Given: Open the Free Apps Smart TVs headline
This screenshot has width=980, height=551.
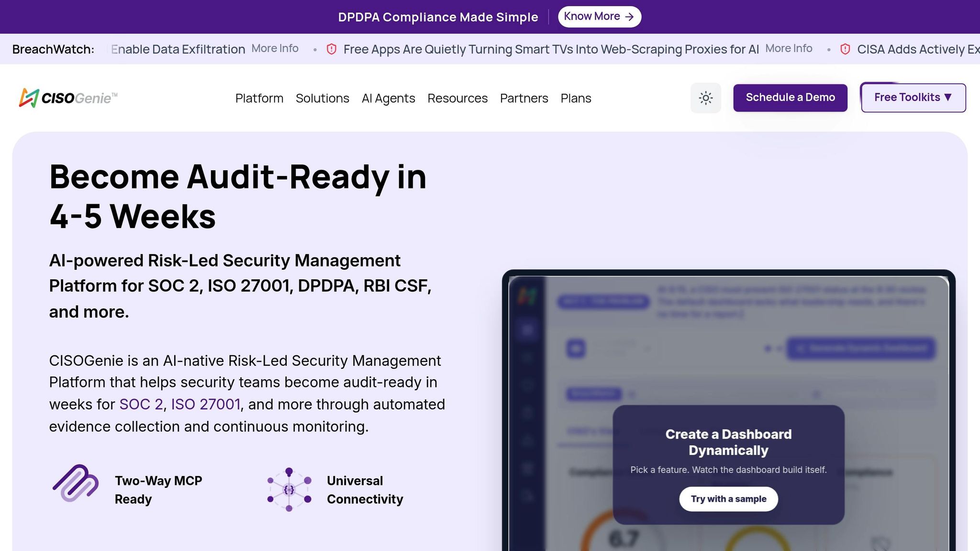Looking at the screenshot, I should coord(551,49).
